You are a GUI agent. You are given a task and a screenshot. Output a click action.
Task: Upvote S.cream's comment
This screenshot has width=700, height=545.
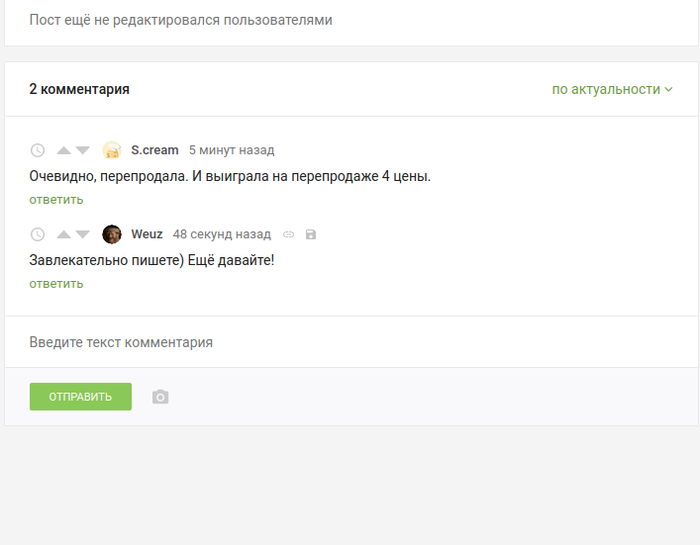(63, 151)
